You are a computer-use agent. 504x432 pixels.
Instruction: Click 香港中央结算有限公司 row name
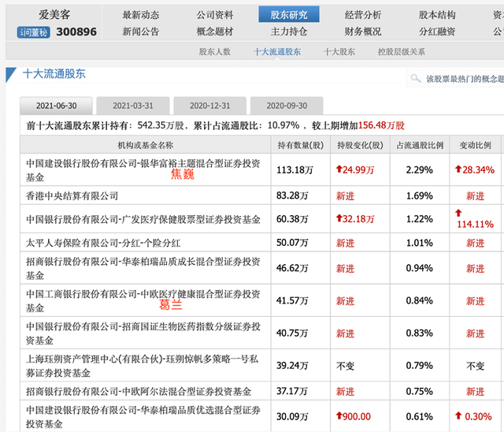point(72,196)
